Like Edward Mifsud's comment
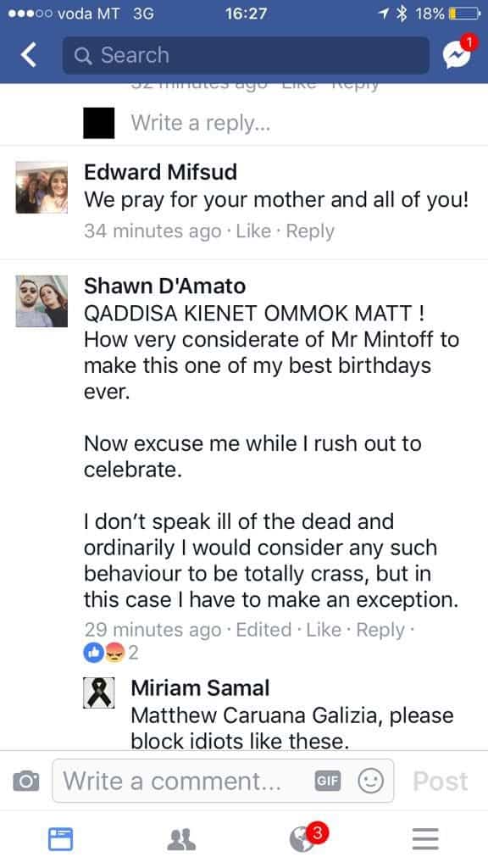The height and width of the screenshot is (868, 488). pos(253,231)
